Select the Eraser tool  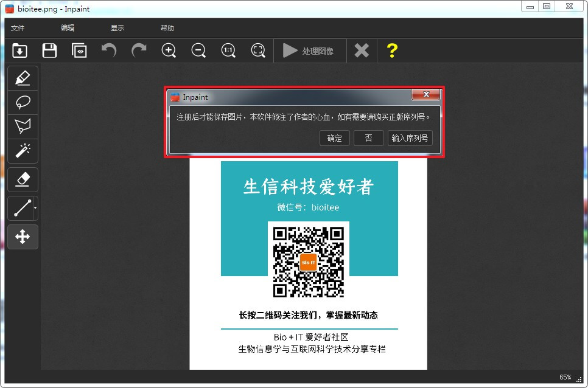[23, 179]
